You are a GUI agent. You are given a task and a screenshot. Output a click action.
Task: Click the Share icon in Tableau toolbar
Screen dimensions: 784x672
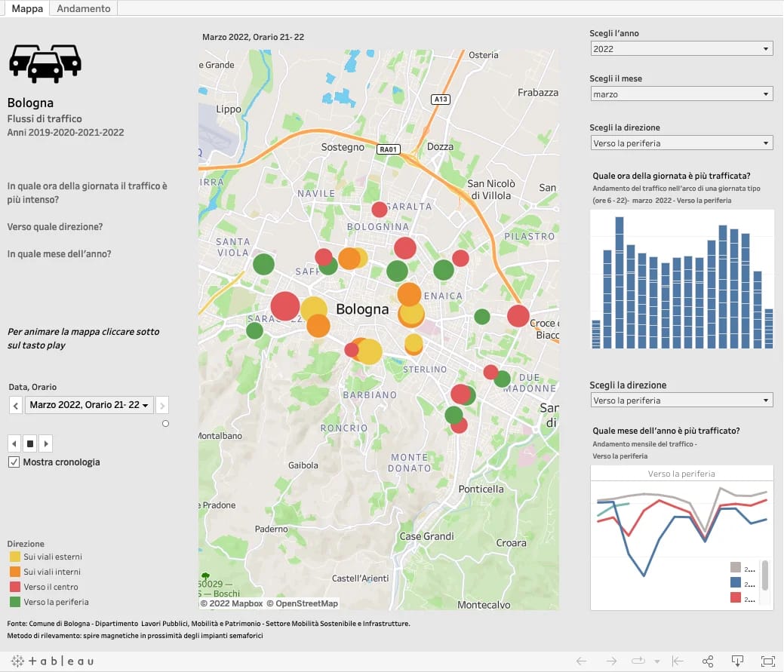708,661
